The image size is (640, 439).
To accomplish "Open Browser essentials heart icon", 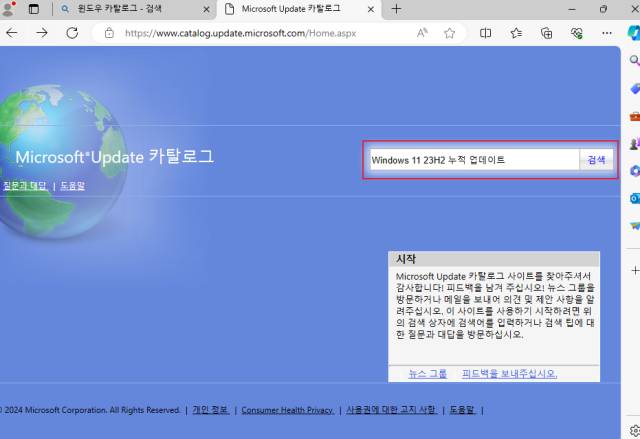I will tap(576, 33).
